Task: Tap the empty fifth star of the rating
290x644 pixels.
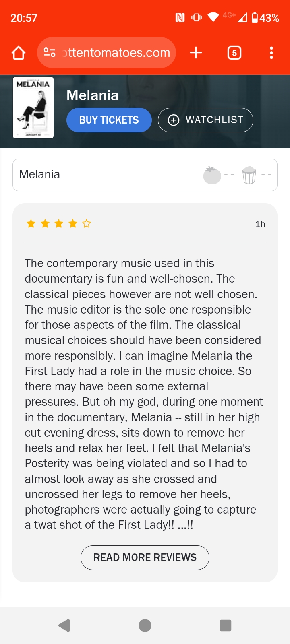Action: pos(87,223)
